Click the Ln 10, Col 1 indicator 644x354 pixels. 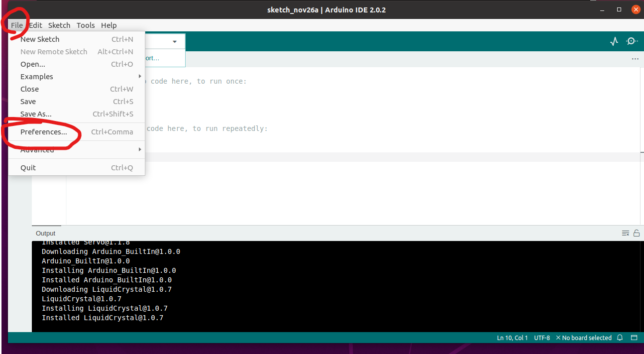point(513,338)
